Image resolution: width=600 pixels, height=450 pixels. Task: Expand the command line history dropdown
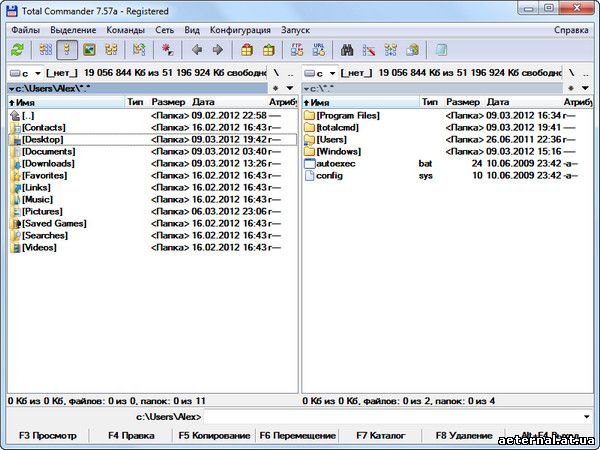pos(587,417)
